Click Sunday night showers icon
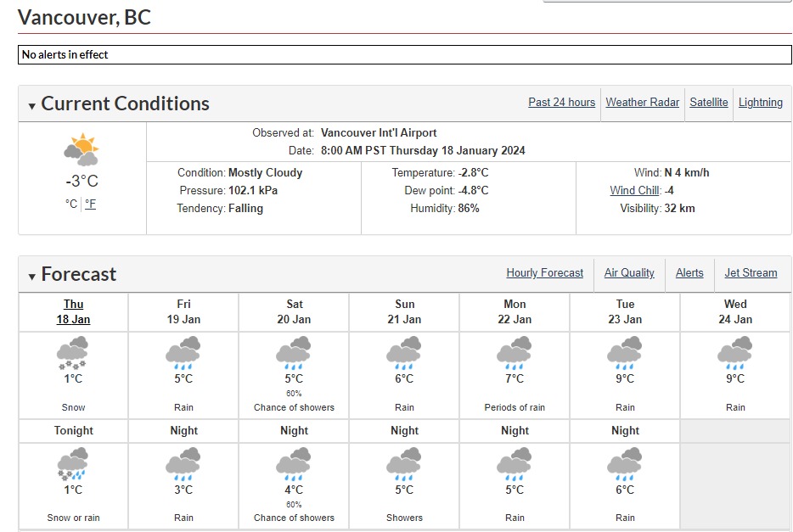Screen dimensions: 793x532 pyautogui.click(x=404, y=463)
